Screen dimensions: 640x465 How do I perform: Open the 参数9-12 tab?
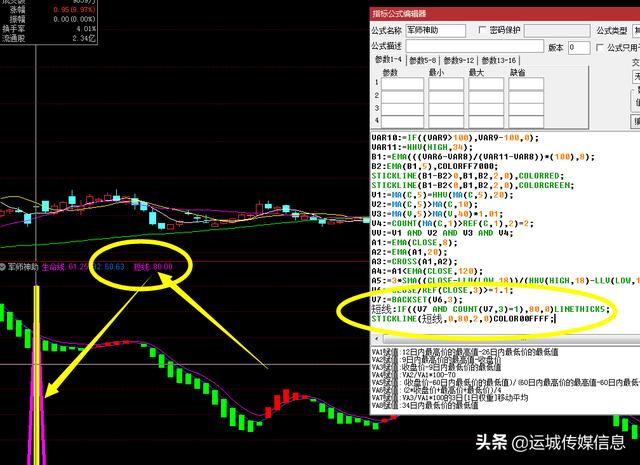(x=458, y=60)
